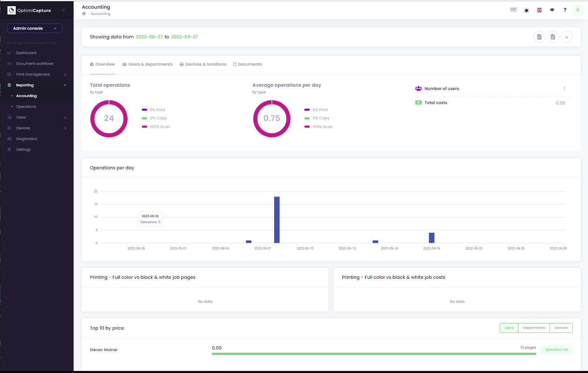Image resolution: width=588 pixels, height=373 pixels.
Task: Open Operations sidebar sub-item
Action: [x=26, y=107]
